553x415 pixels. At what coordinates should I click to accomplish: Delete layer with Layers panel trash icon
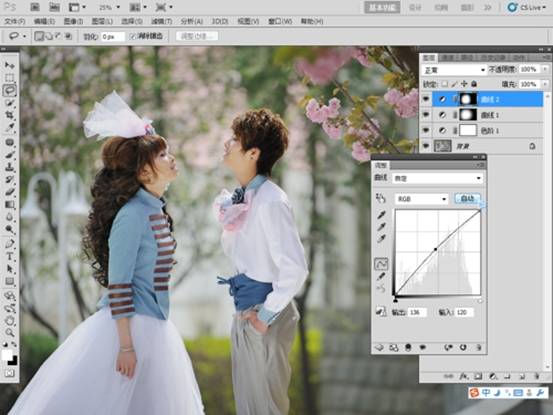[536, 377]
